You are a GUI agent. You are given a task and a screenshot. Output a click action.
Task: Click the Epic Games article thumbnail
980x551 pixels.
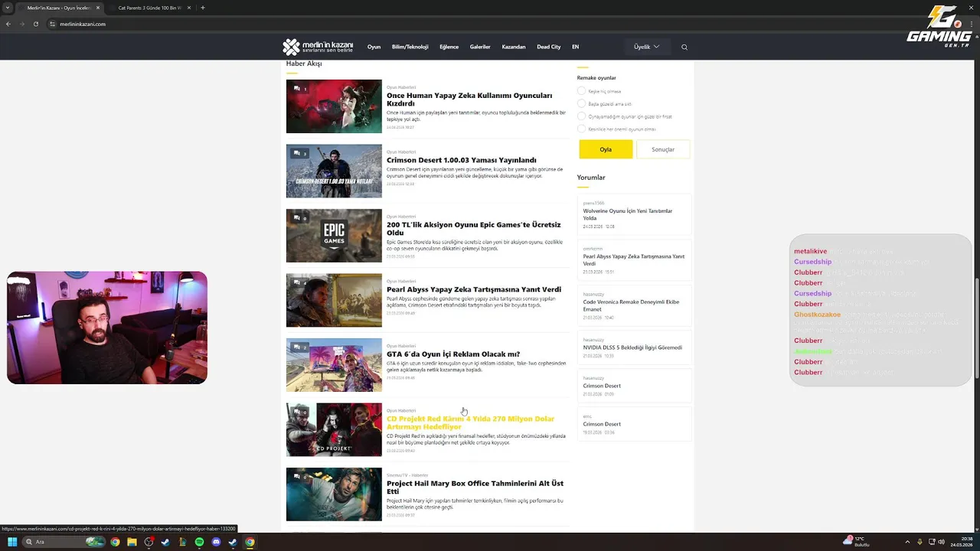click(x=334, y=236)
